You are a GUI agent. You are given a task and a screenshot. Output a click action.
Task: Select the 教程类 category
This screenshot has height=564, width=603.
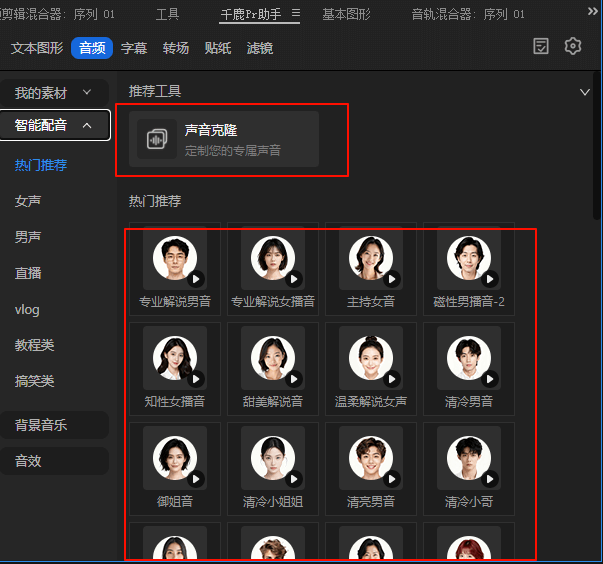coord(34,345)
